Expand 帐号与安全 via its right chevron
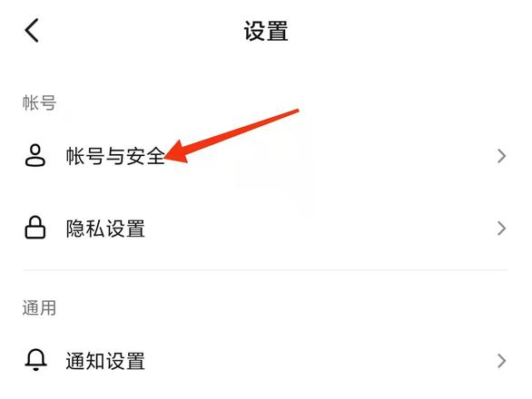Screen dimensions: 532x399 tap(502, 156)
